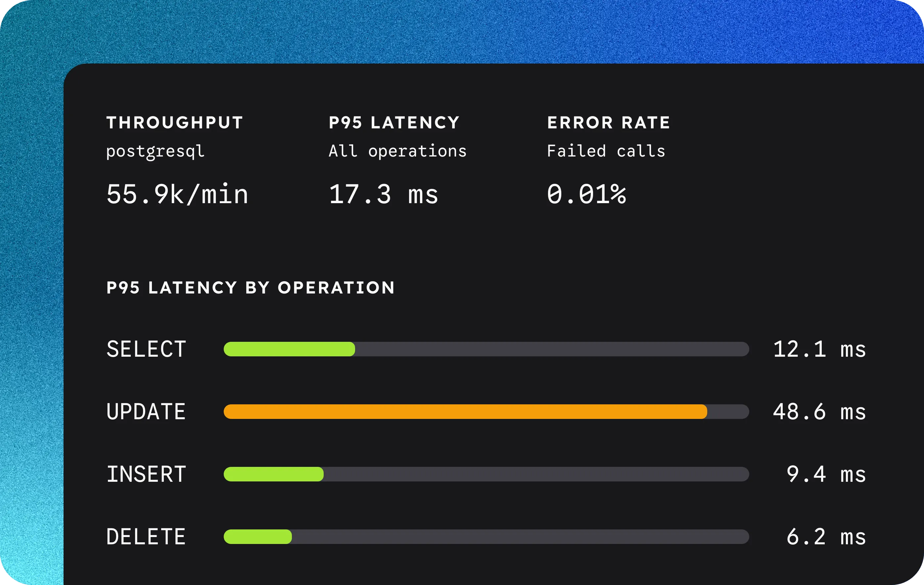Viewport: 924px width, 585px height.
Task: Click the 0.01% error rate value
Action: pyautogui.click(x=586, y=194)
